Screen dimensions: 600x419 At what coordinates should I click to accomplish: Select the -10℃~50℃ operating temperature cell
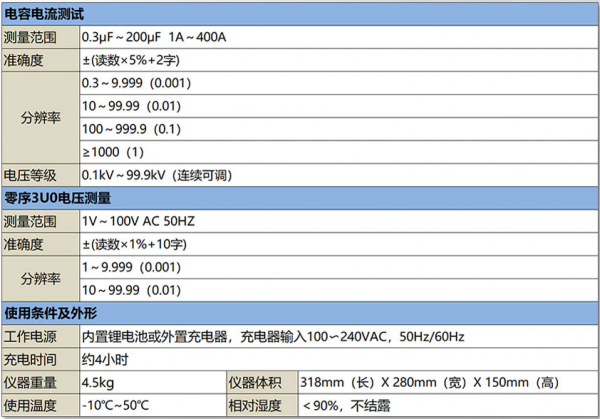pyautogui.click(x=115, y=406)
